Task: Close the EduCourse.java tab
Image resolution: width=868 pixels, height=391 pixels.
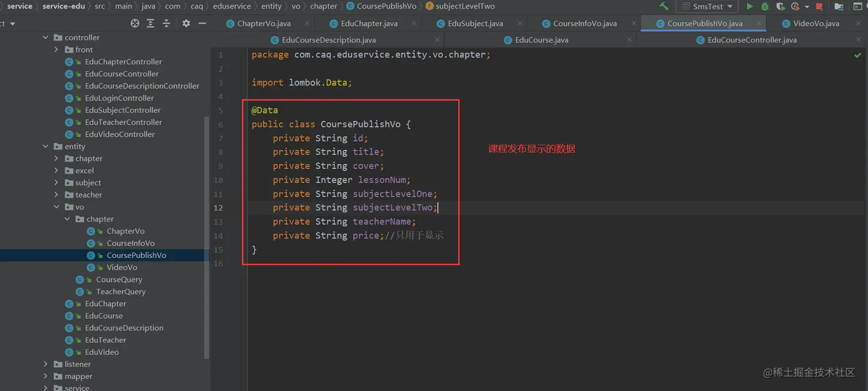Action: [629, 40]
